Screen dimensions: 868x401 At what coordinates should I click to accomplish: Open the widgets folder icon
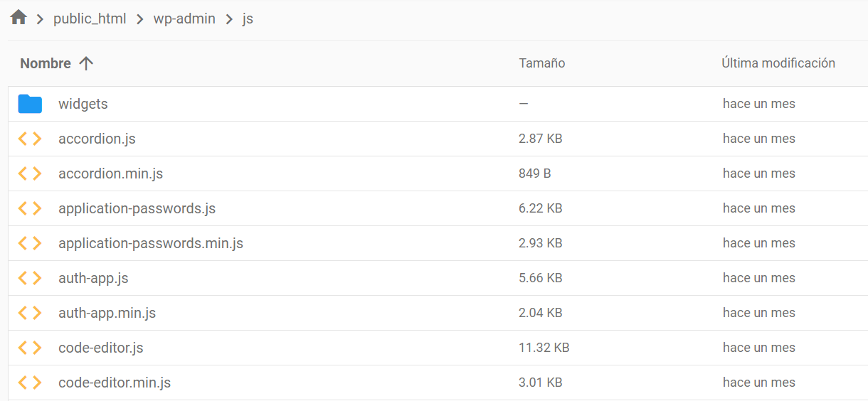30,104
